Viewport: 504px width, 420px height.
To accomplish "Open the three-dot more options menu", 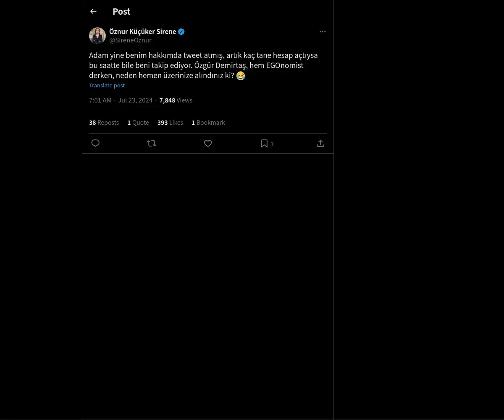I will click(x=323, y=31).
